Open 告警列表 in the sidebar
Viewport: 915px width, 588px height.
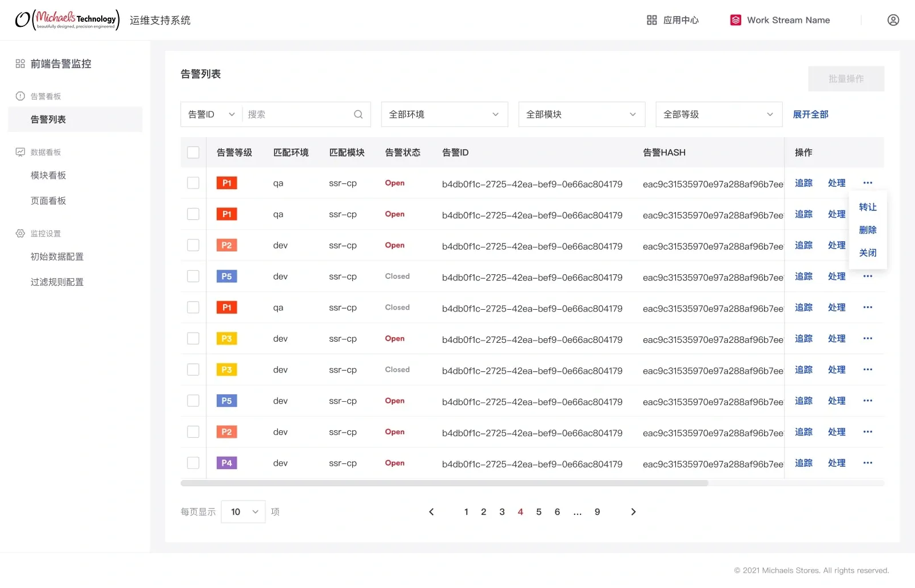(75, 119)
